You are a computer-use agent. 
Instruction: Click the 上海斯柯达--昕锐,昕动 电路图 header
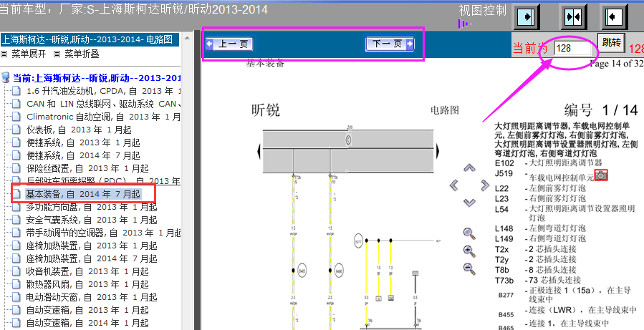point(90,40)
